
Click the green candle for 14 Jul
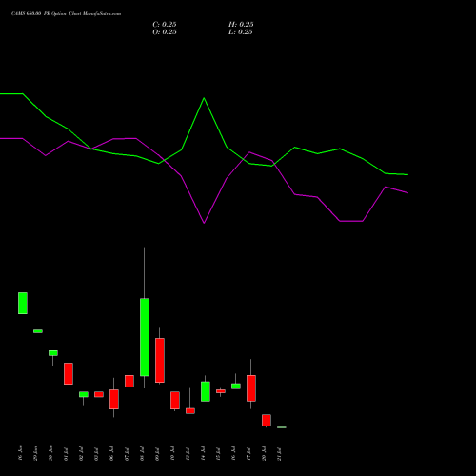point(206,391)
